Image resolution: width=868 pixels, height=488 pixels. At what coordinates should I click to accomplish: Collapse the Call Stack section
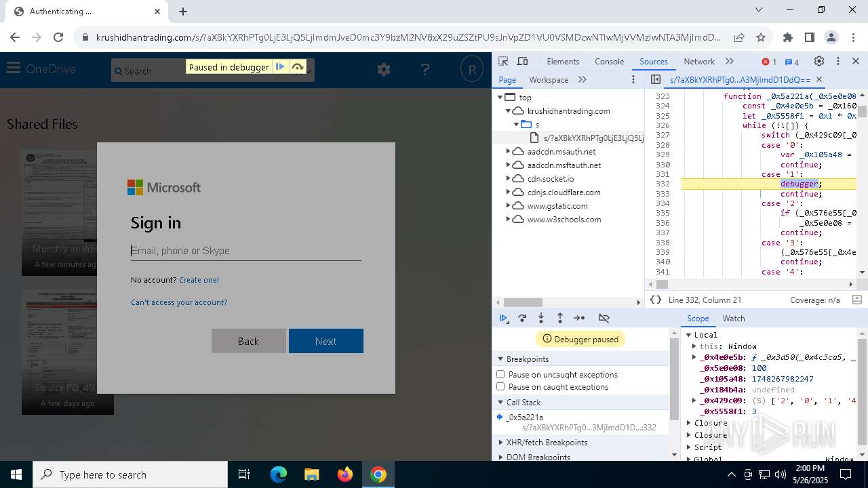click(x=500, y=403)
